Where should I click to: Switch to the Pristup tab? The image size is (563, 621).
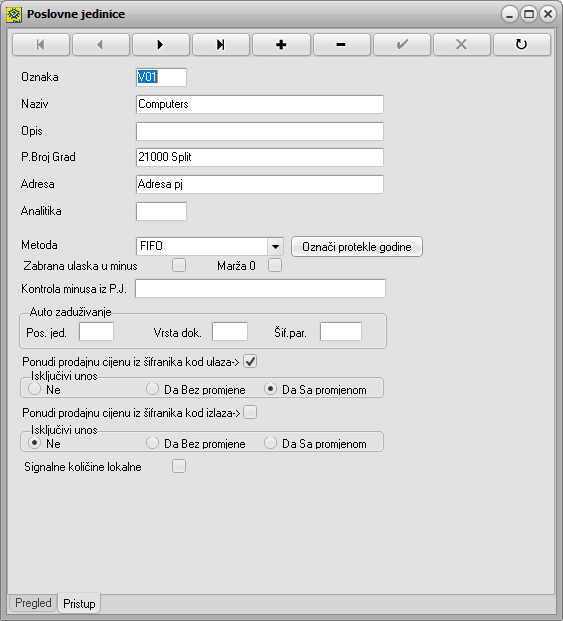[79, 604]
